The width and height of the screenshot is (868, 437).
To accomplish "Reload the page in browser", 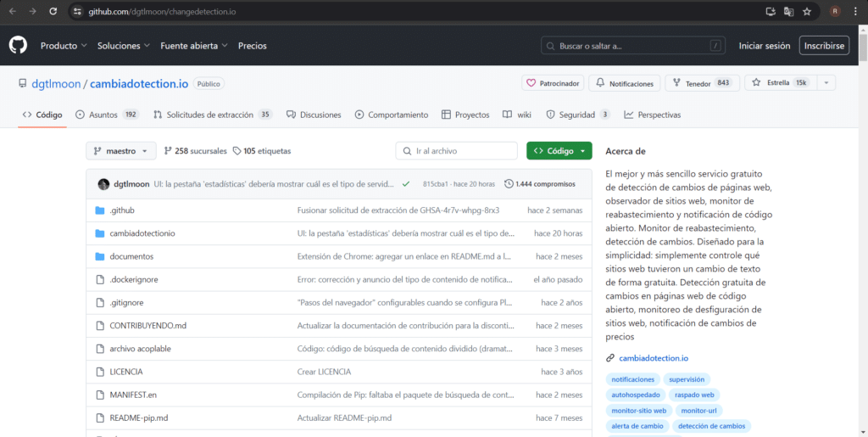I will [x=53, y=11].
